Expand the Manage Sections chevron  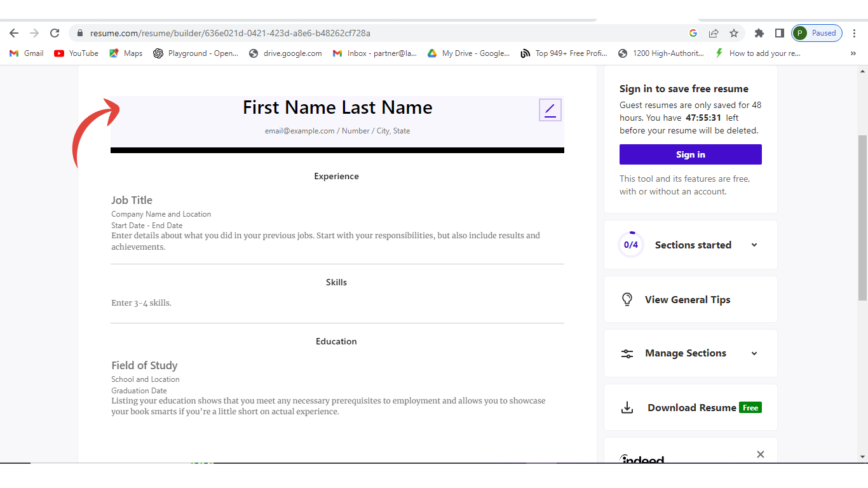754,353
